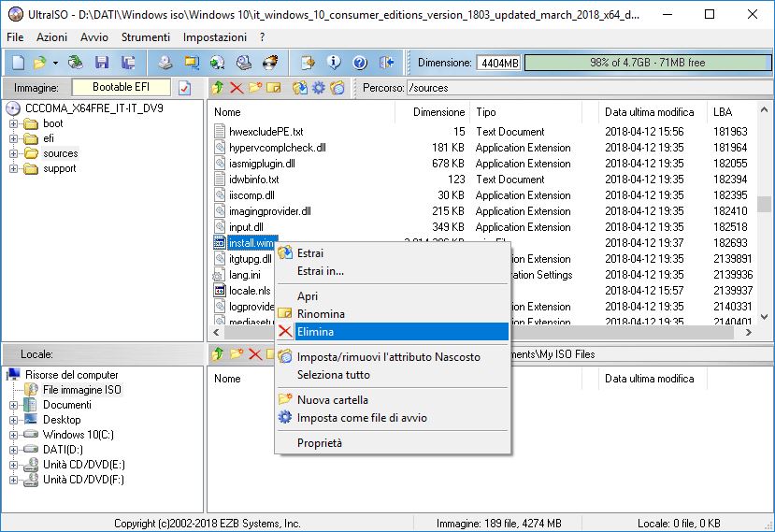775x532 pixels.
Task: Click the 98% of 4.7GB capacity bar
Action: tap(648, 63)
